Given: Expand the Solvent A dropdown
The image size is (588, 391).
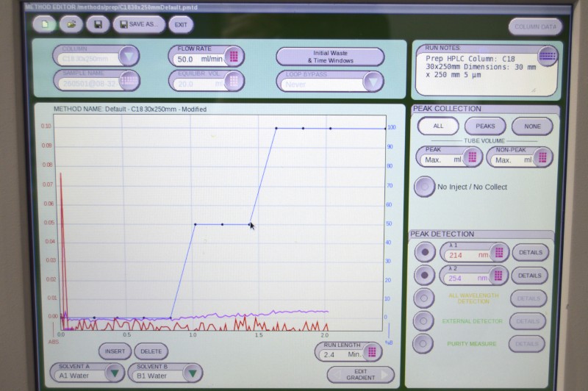Looking at the screenshot, I should pyautogui.click(x=115, y=373).
